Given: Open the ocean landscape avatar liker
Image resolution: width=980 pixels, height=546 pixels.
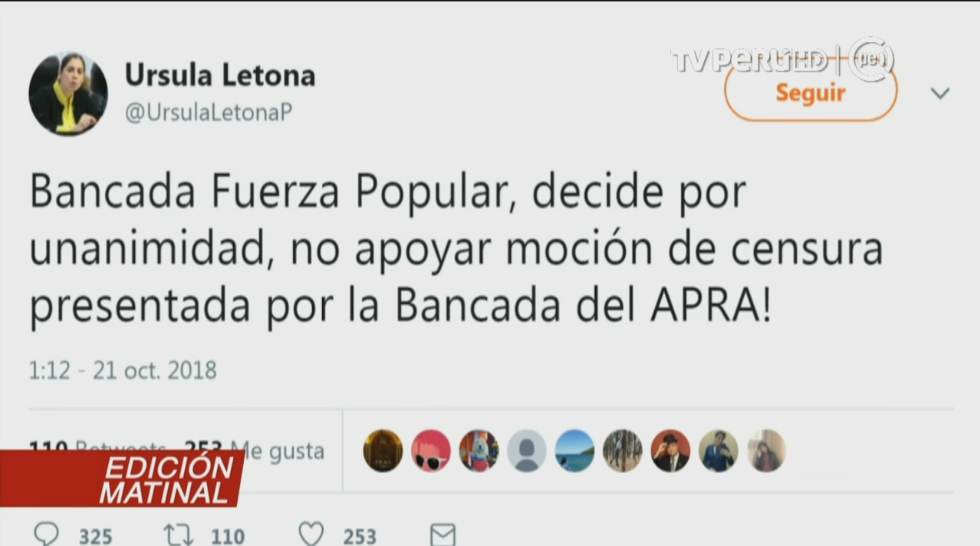Looking at the screenshot, I should [x=575, y=451].
